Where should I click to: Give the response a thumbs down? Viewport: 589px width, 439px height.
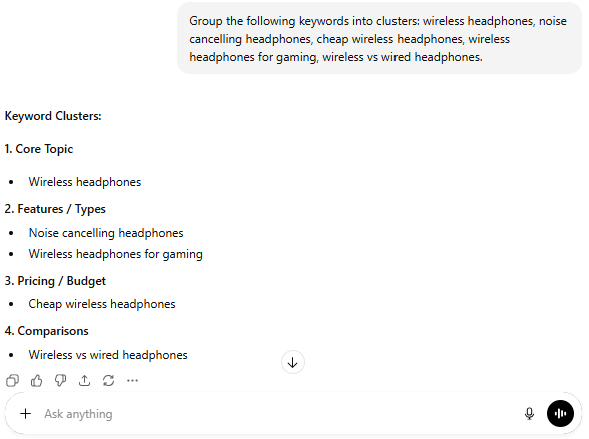click(60, 381)
